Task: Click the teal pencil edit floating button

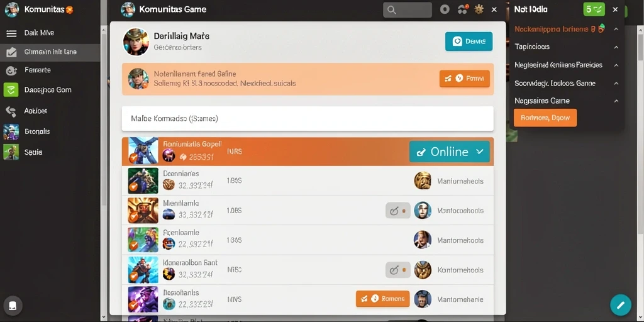Action: click(x=620, y=305)
